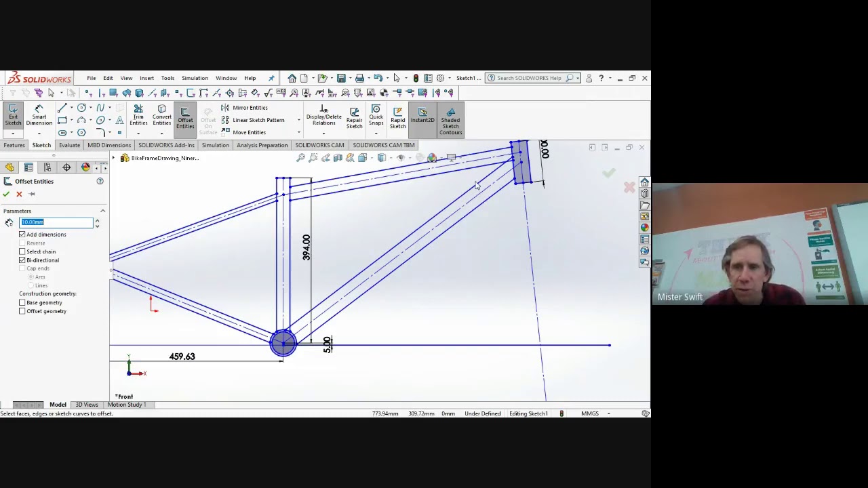Click the Rapid Sketch tool
868x488 pixels.
coord(398,117)
